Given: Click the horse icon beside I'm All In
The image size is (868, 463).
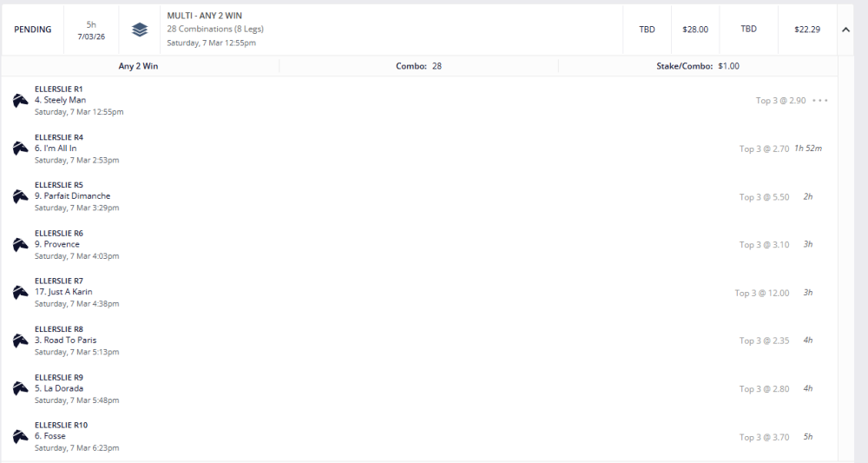Looking at the screenshot, I should coord(21,149).
